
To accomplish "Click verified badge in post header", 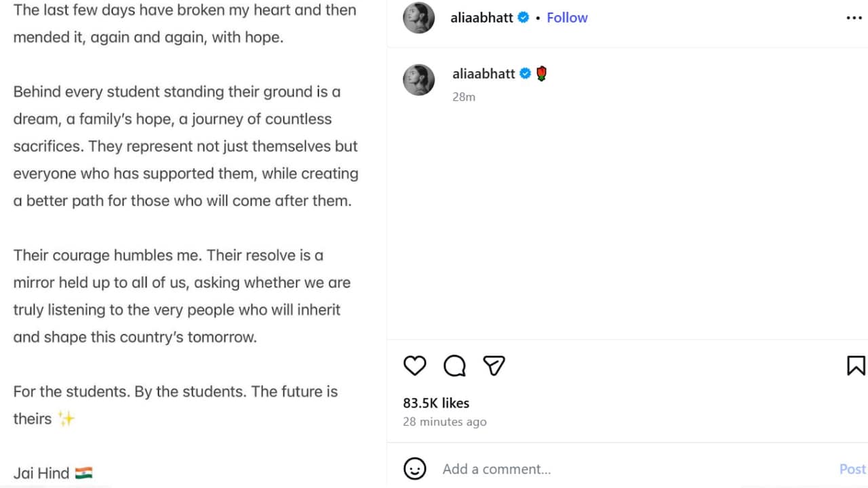I will tap(524, 18).
